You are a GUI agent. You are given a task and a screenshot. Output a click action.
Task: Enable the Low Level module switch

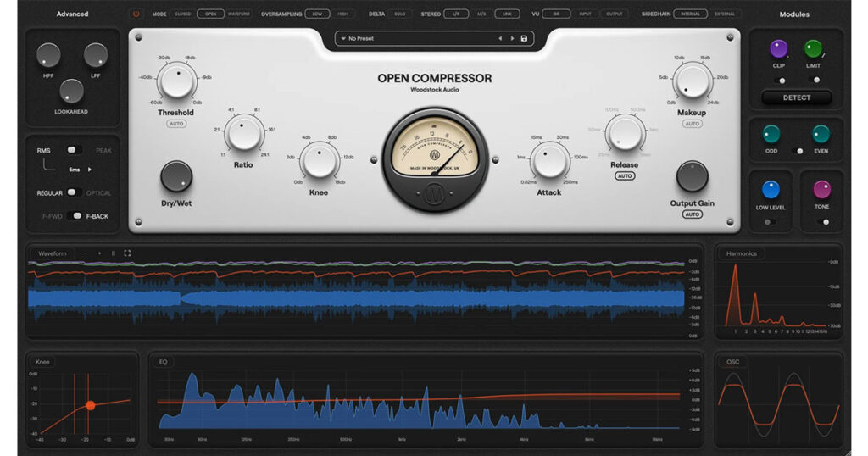coord(770,222)
